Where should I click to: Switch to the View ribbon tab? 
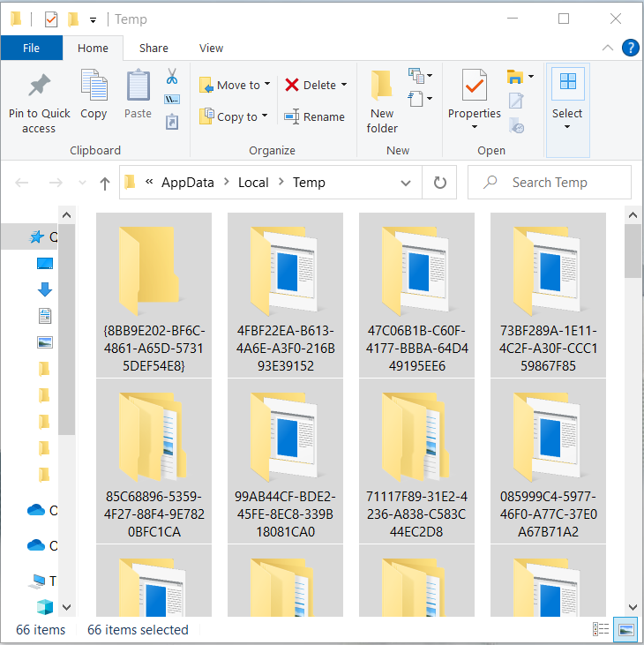(x=211, y=49)
